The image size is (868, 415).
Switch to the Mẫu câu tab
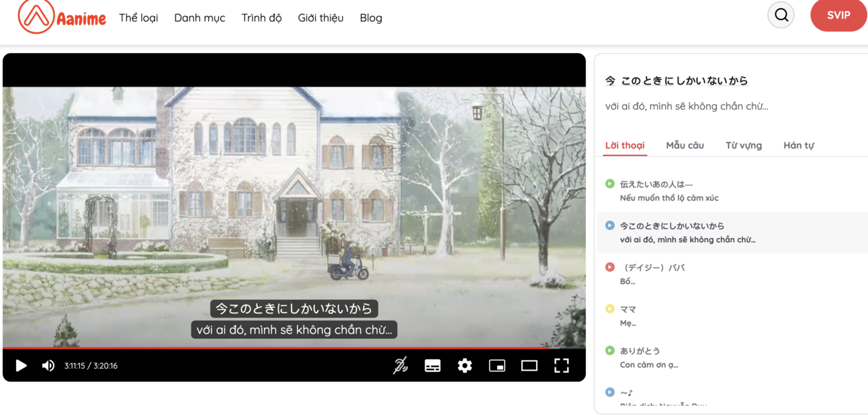click(685, 145)
